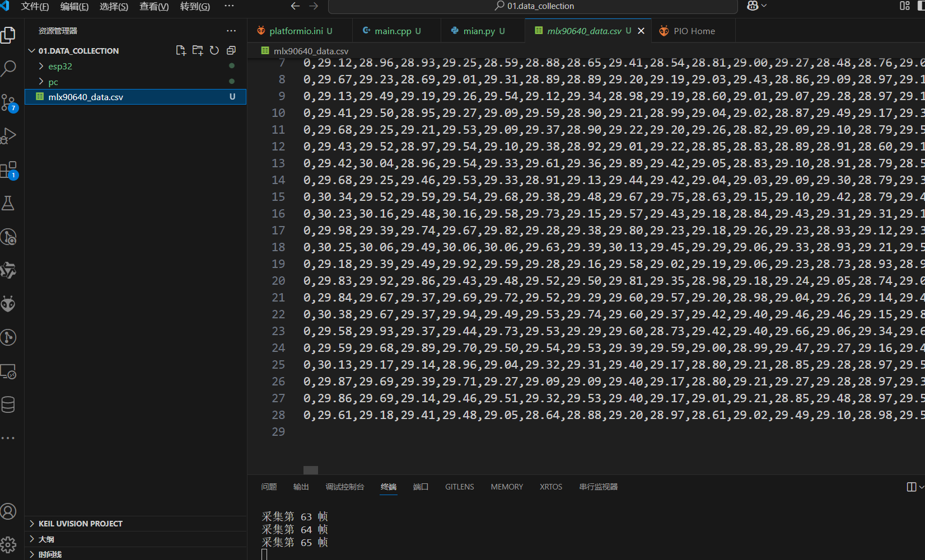
Task: Collapse the 01.DATA_COLLECTION root folder
Action: (32, 51)
